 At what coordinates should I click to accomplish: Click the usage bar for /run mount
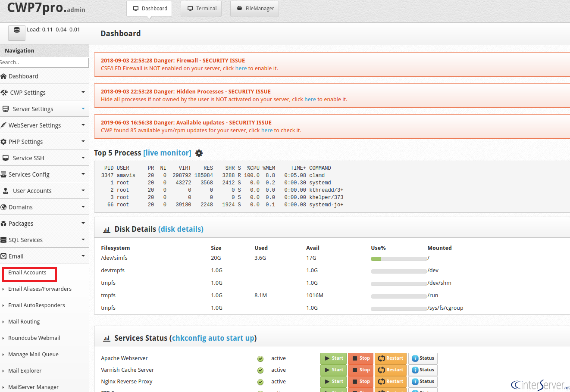[399, 296]
